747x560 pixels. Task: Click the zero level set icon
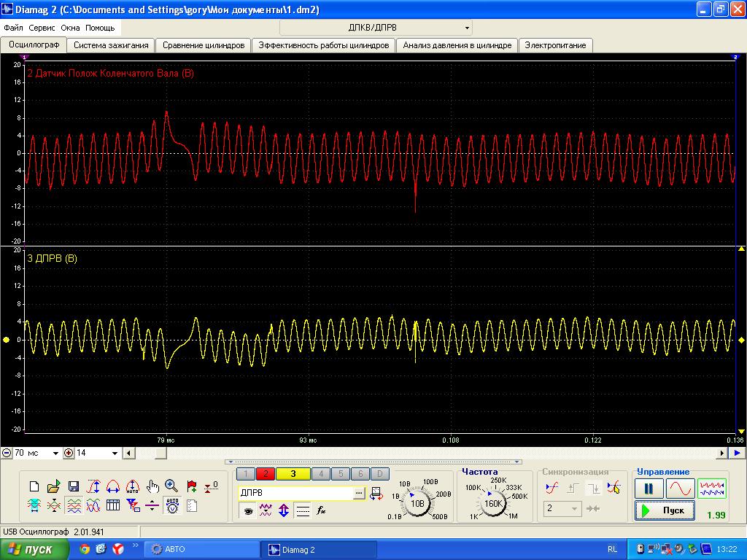211,486
